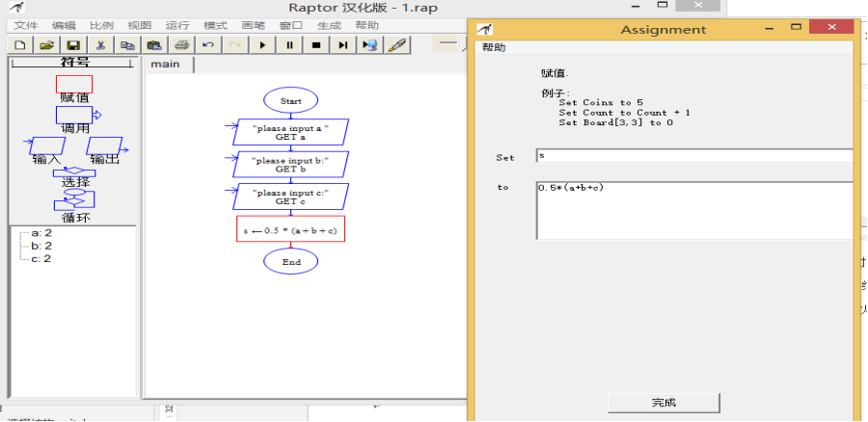Minimize the Assignment window
This screenshot has width=868, height=422.
click(x=770, y=28)
